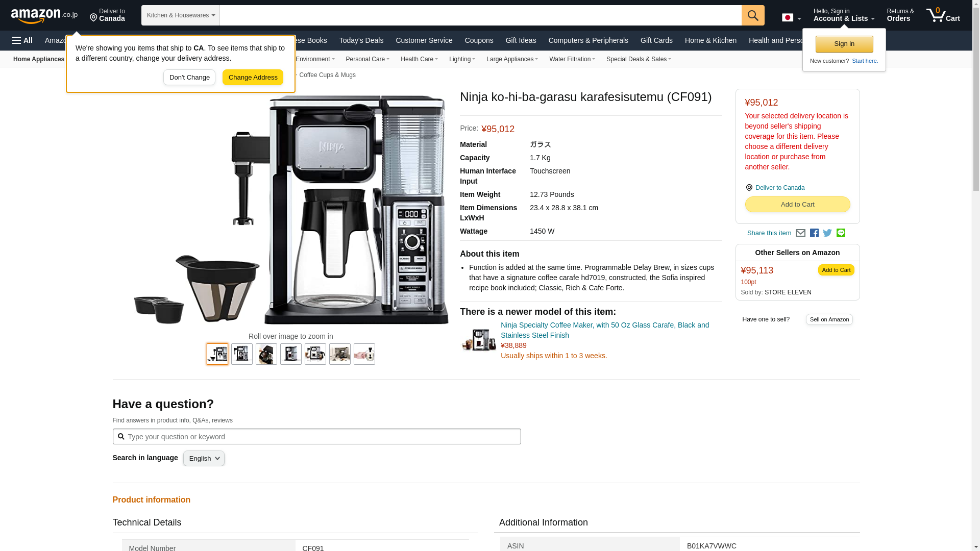Click the search magnifier button
Screen dimensions: 980x551
[753, 15]
